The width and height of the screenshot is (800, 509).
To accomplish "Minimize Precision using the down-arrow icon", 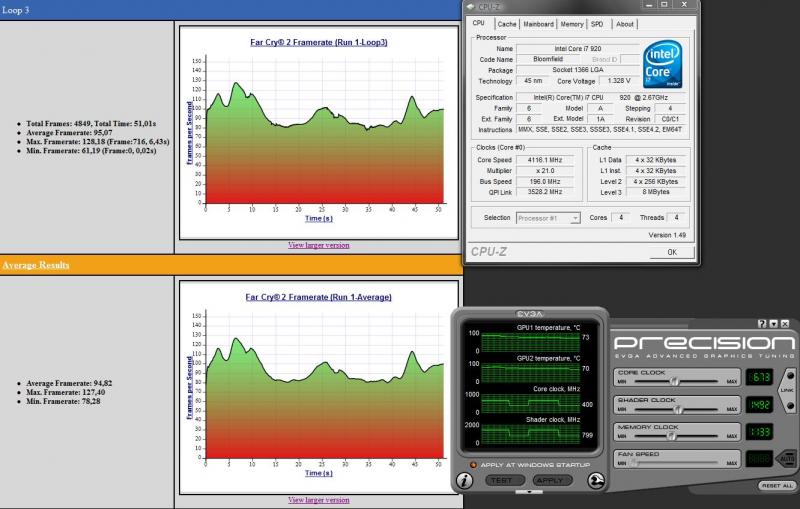I will point(773,324).
